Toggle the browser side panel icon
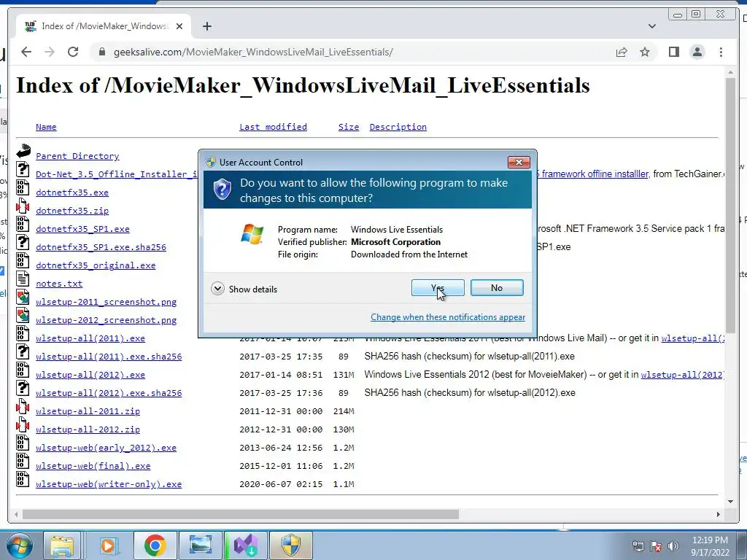The image size is (747, 560). (x=673, y=52)
